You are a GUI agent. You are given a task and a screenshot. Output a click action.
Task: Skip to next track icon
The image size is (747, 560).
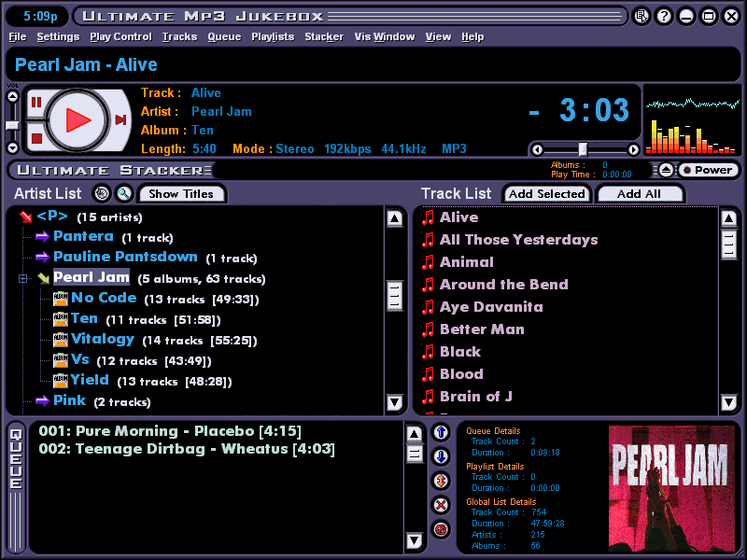pyautogui.click(x=121, y=119)
